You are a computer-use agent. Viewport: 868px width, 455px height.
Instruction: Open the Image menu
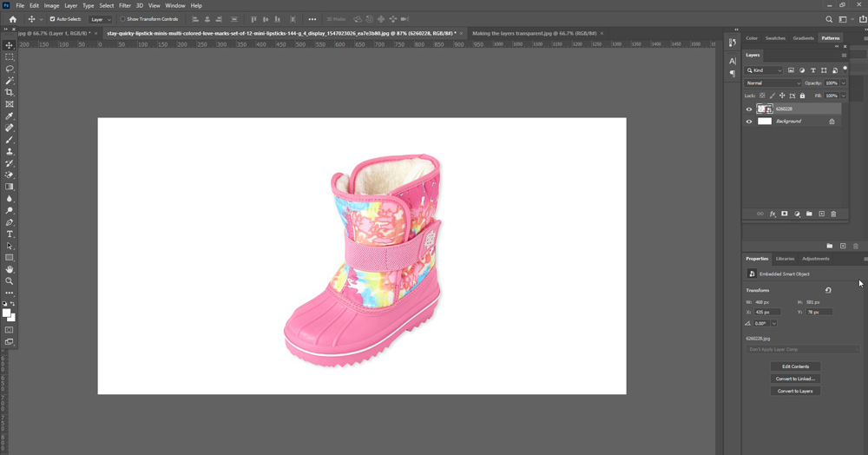[x=51, y=5]
